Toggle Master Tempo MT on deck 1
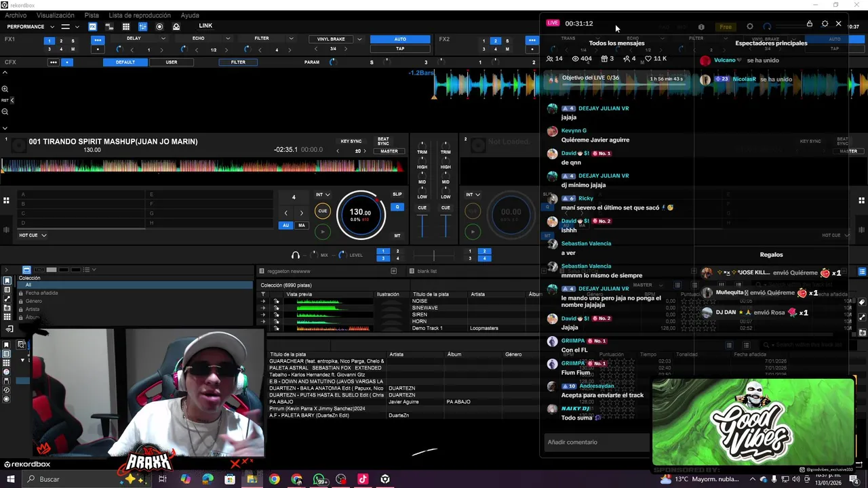Screen dimensions: 868x488 pos(397,236)
